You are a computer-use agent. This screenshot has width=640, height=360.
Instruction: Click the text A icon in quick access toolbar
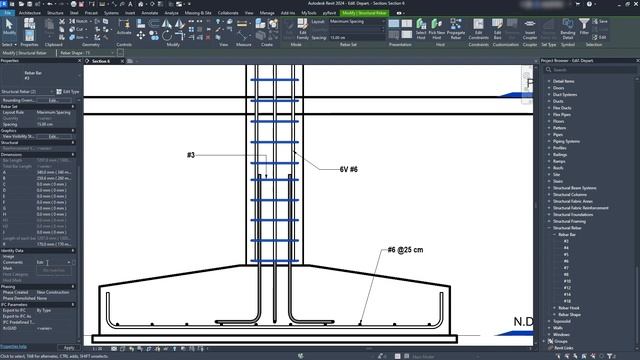pos(130,4)
